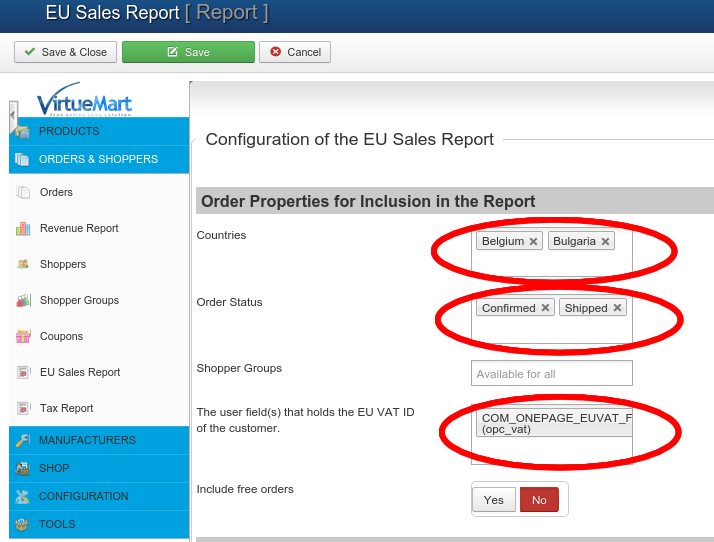The width and height of the screenshot is (714, 542).
Task: Collapse the sidebar using the arrow handle
Action: click(x=13, y=116)
